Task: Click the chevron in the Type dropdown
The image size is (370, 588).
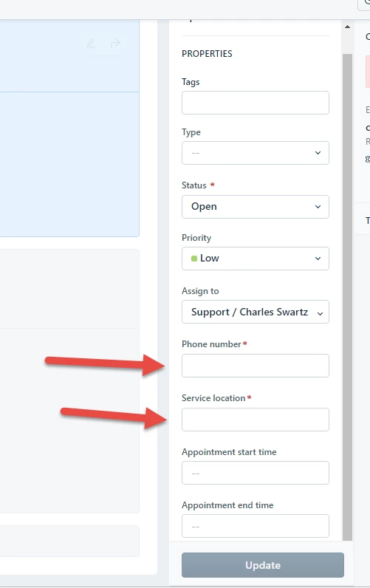Action: [318, 153]
